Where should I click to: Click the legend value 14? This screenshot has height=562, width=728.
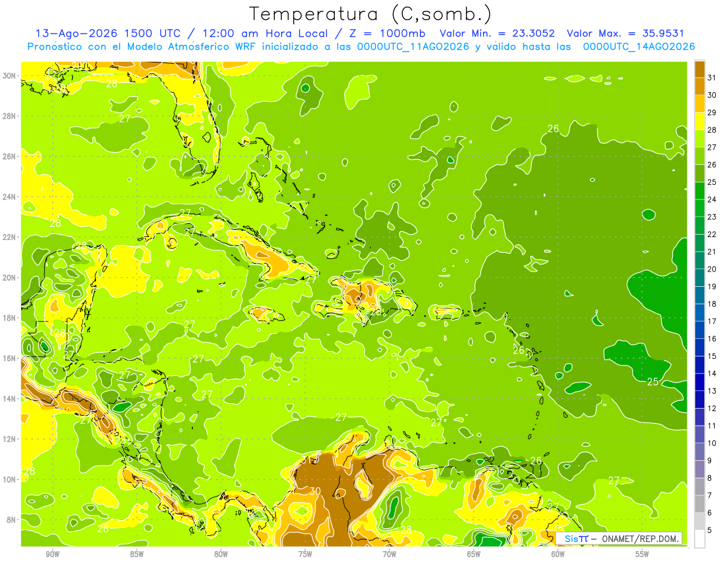click(x=712, y=373)
